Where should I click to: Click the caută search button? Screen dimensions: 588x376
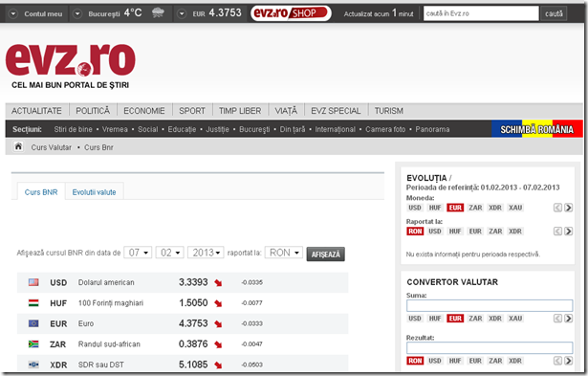554,13
